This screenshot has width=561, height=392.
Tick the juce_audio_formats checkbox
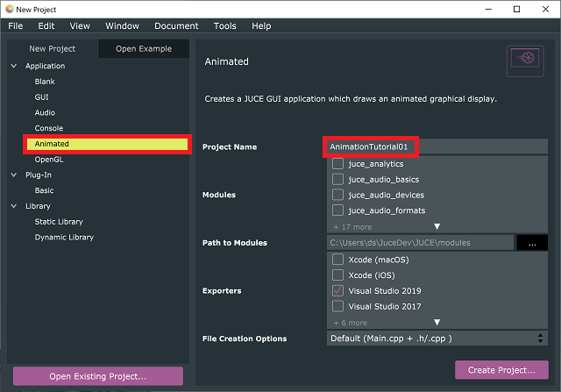[337, 210]
